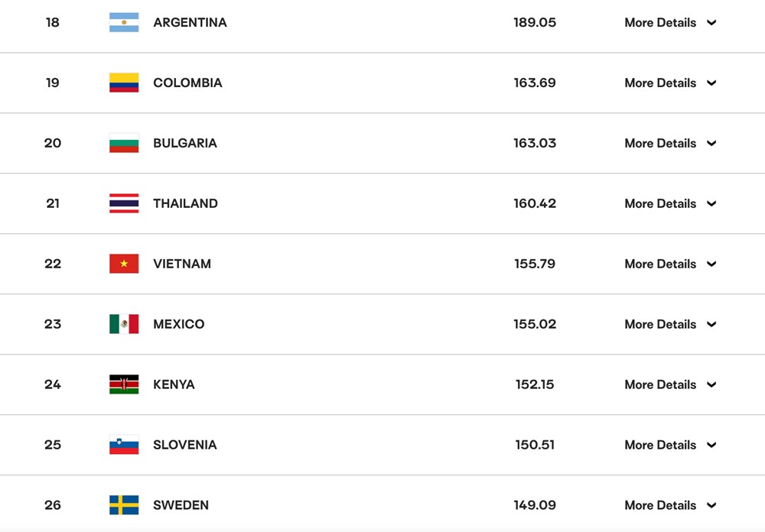Image resolution: width=765 pixels, height=532 pixels.
Task: Expand the chevron in Kenya's row
Action: click(711, 384)
